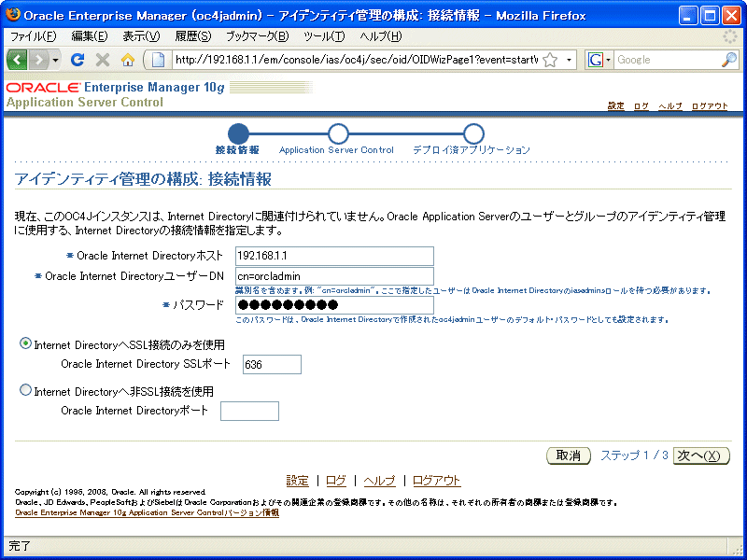Click the ステップ 1 / 3 text
747x560 pixels.
pos(634,455)
